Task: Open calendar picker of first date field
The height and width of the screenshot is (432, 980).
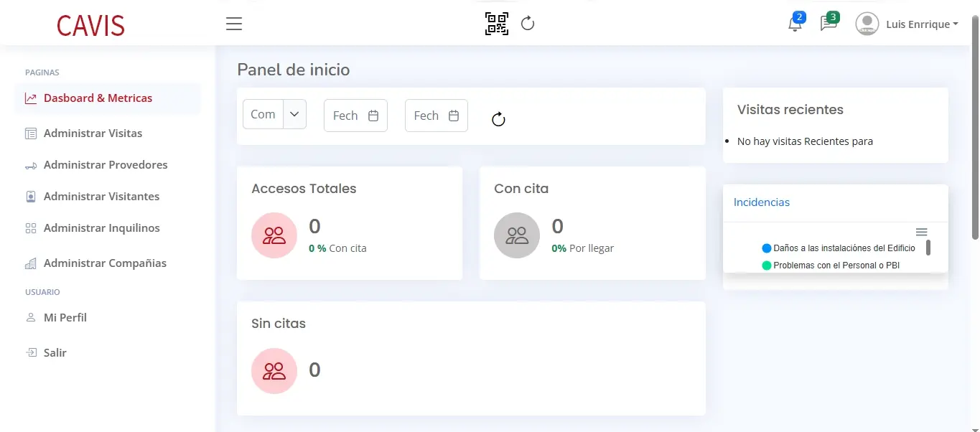Action: [x=373, y=116]
